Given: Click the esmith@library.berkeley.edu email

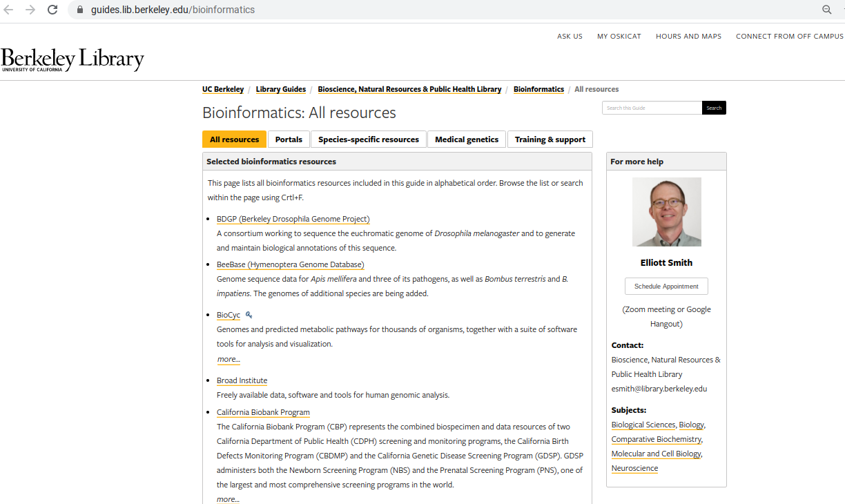Looking at the screenshot, I should pos(659,389).
